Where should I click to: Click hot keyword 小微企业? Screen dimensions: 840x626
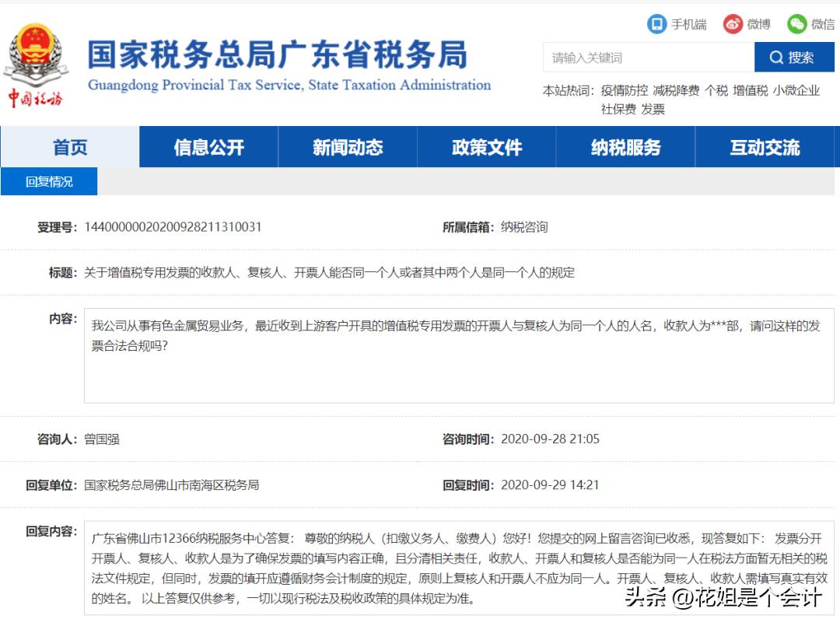click(x=796, y=90)
